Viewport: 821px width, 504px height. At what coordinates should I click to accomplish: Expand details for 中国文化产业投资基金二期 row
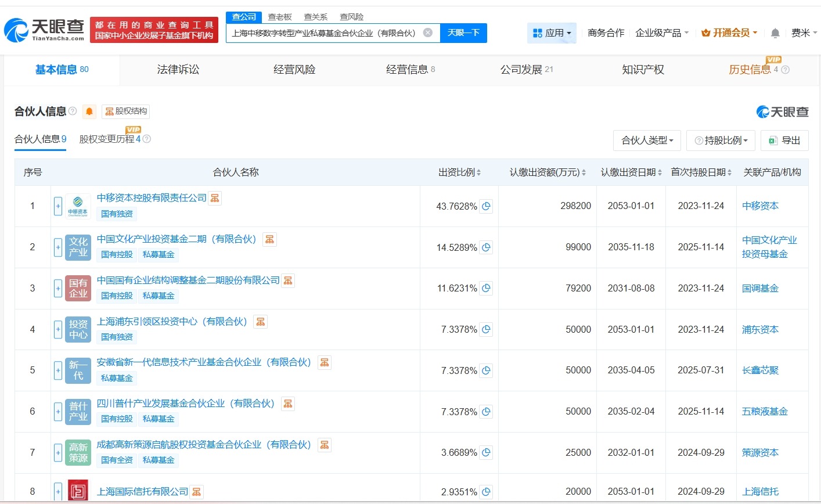click(57, 247)
